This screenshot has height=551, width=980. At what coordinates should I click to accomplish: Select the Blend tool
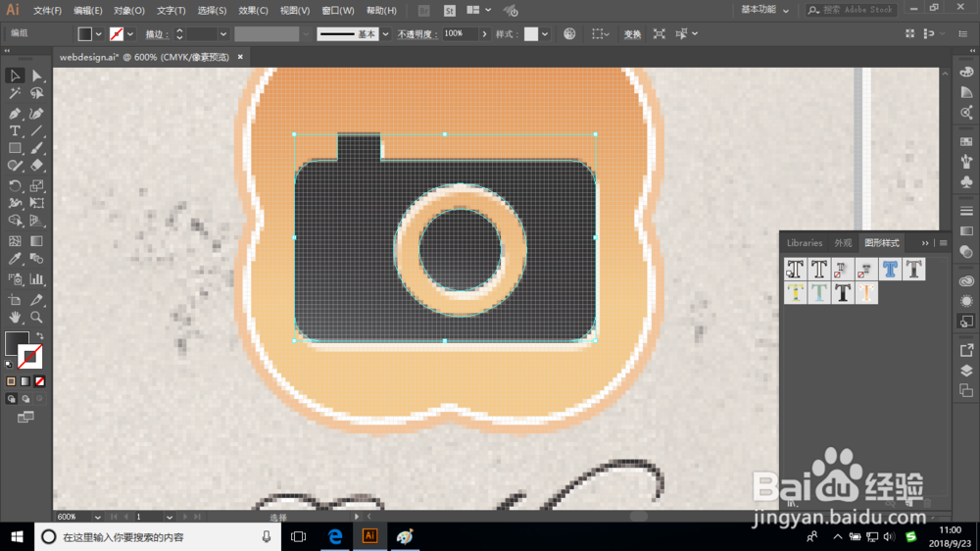coord(36,259)
